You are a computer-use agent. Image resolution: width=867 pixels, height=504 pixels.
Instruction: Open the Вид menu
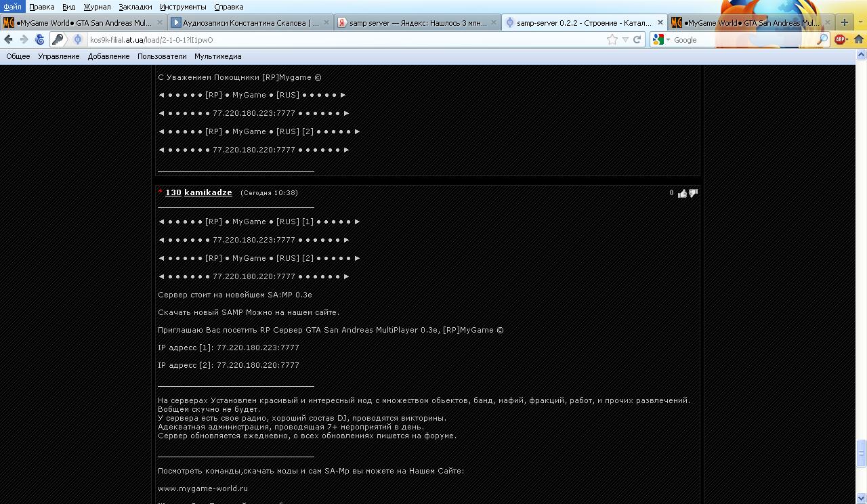coord(68,7)
